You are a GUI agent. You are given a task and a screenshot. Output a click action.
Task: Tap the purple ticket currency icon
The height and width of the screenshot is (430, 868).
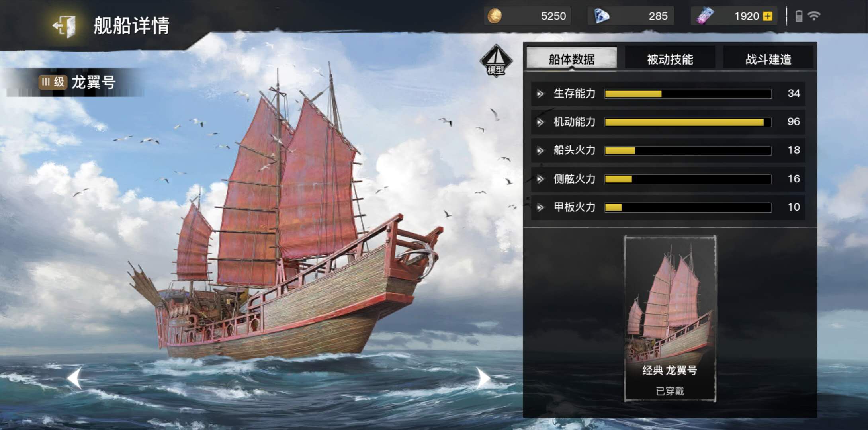pos(705,16)
